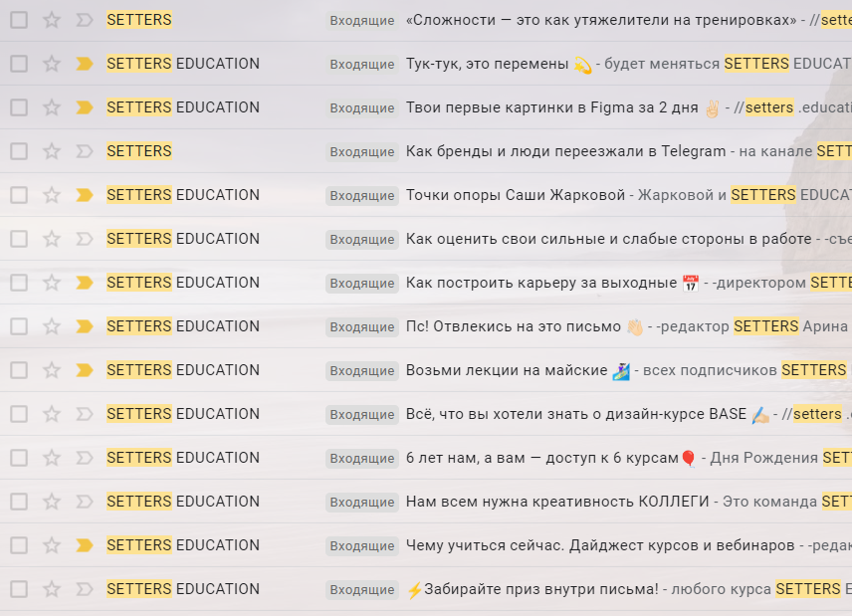The width and height of the screenshot is (852, 616).
Task: Toggle importance marker on 'Точки опоры Саши Жарковой'
Action: 85,195
